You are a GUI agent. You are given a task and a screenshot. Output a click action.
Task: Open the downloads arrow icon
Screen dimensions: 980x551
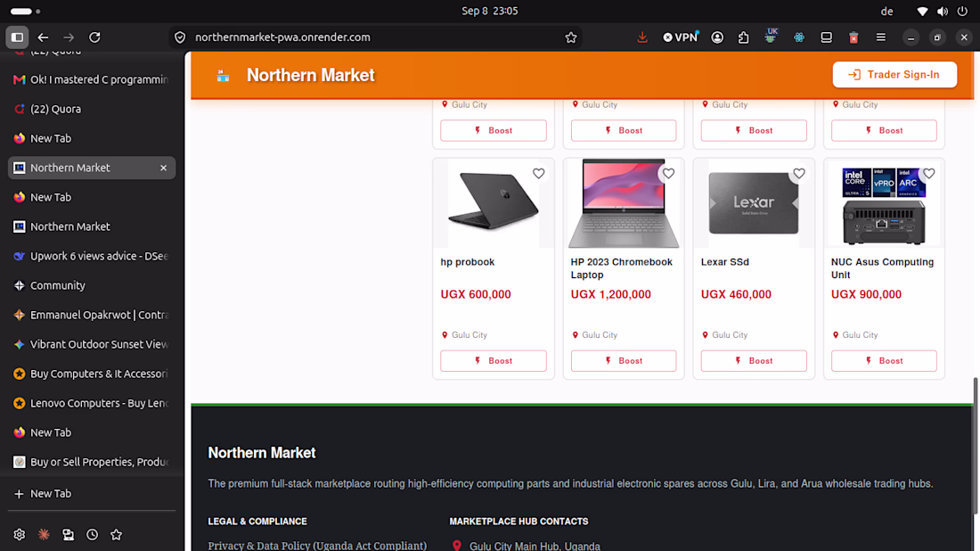[x=641, y=37]
